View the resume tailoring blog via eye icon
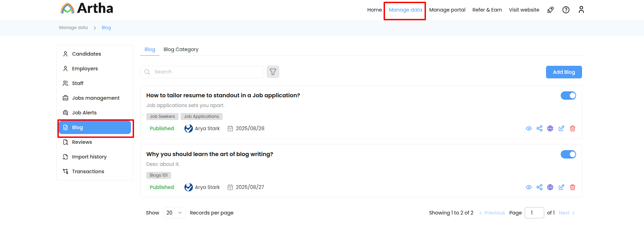The width and height of the screenshot is (644, 246). point(528,128)
